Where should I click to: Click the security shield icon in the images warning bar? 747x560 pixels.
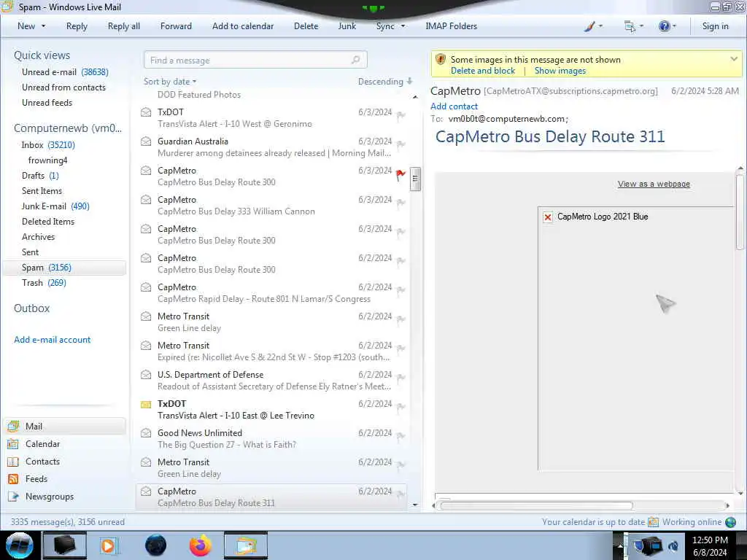pyautogui.click(x=441, y=60)
